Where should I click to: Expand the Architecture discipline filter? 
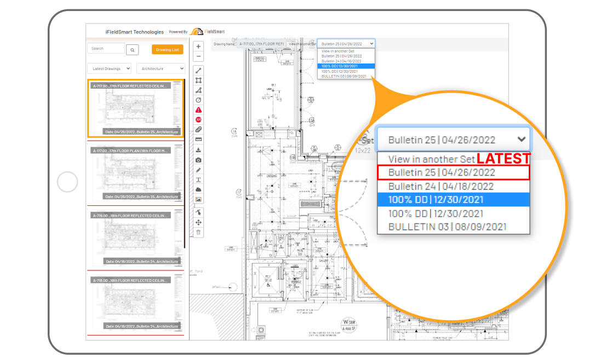click(x=161, y=68)
